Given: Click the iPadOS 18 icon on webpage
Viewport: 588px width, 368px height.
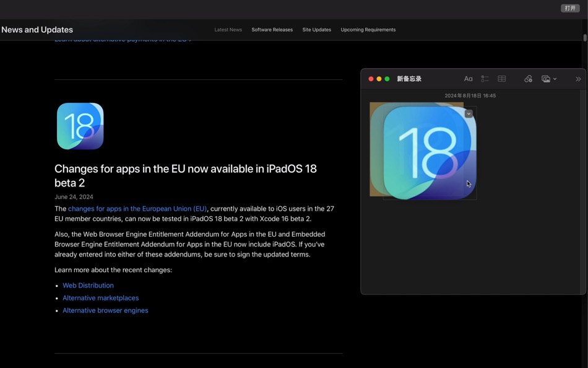Looking at the screenshot, I should (80, 126).
